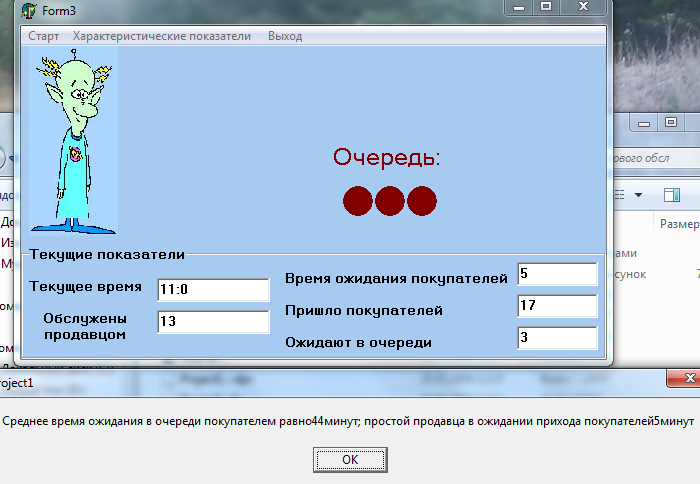Click the Пришло покупателей field showing 17

coord(557,306)
